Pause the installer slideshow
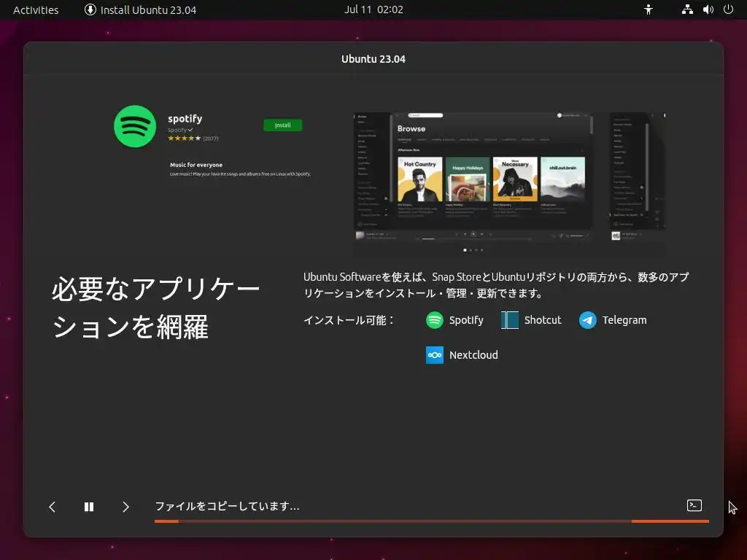This screenshot has height=560, width=747. [x=89, y=507]
